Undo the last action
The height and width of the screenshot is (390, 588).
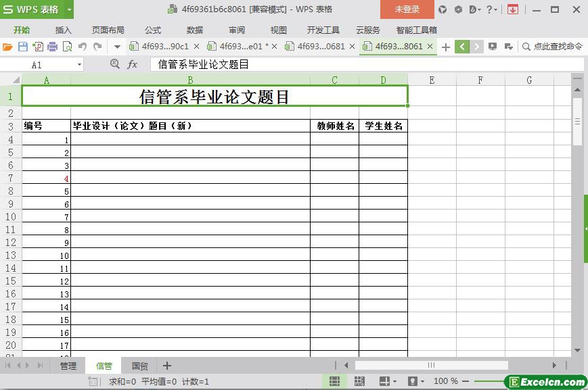[83, 47]
